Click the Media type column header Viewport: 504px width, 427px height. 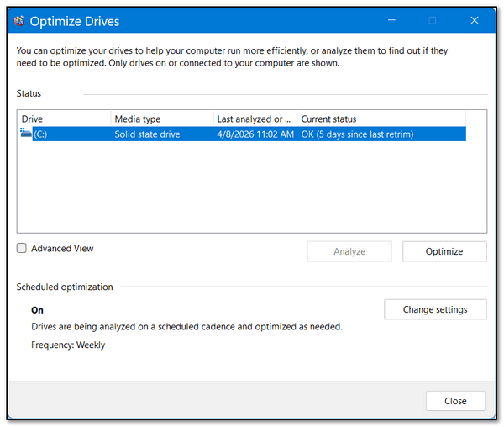pyautogui.click(x=161, y=119)
